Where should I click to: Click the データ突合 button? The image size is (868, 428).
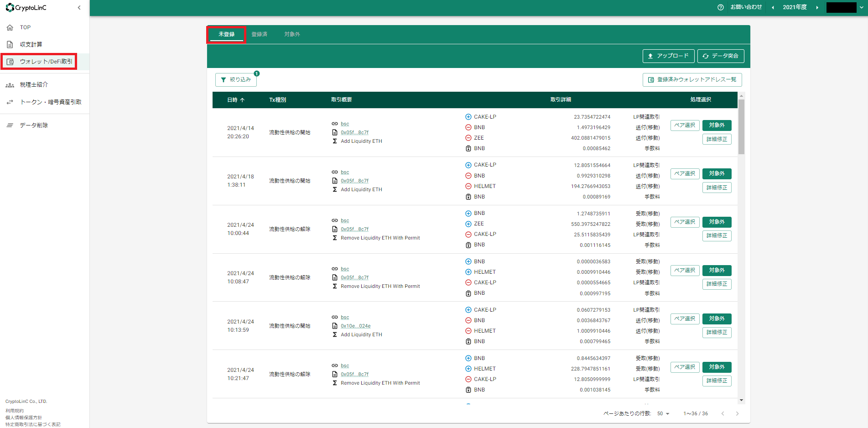(x=720, y=56)
